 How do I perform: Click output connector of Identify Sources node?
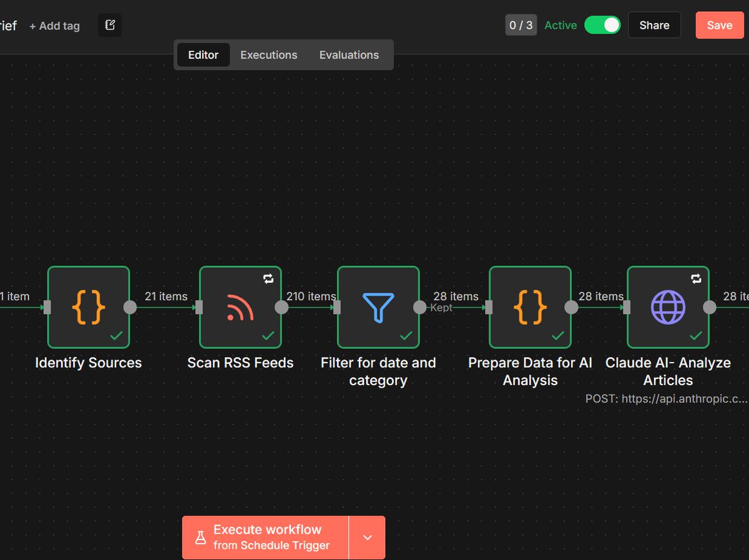(x=130, y=307)
